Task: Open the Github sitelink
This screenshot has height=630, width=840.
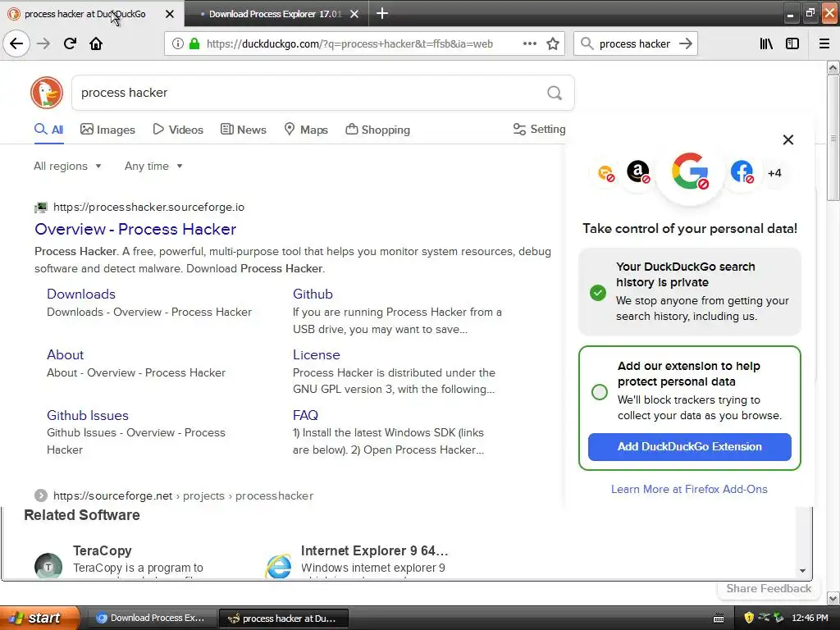Action: [x=313, y=294]
